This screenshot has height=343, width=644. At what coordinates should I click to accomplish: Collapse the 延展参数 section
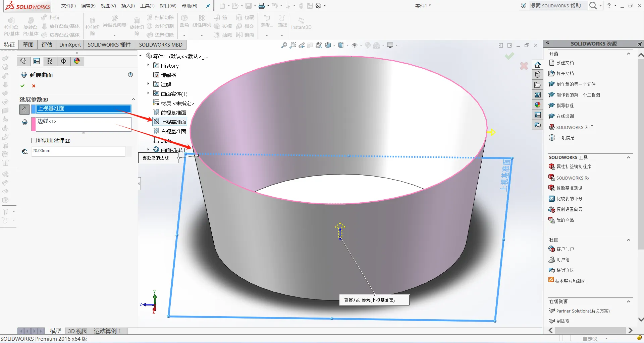[133, 99]
